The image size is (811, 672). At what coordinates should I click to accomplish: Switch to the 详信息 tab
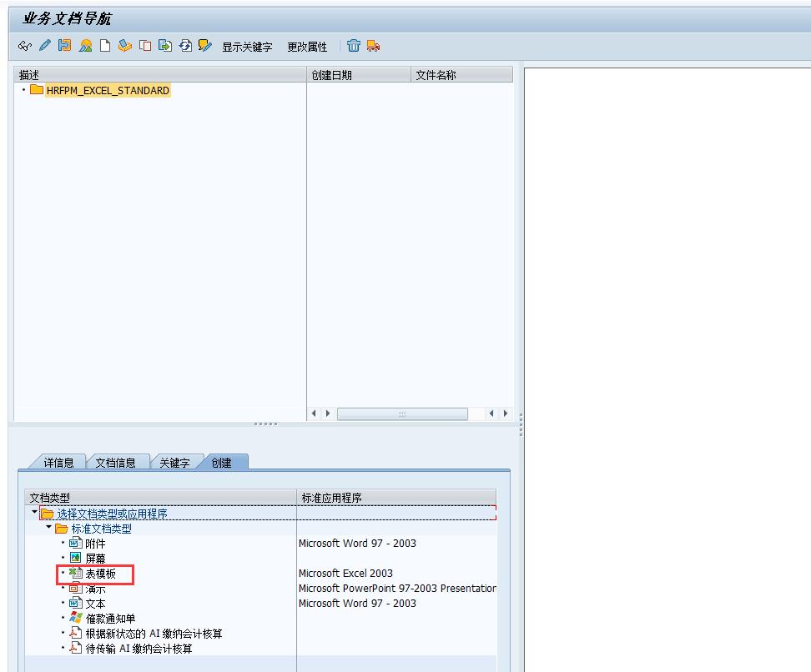click(58, 463)
